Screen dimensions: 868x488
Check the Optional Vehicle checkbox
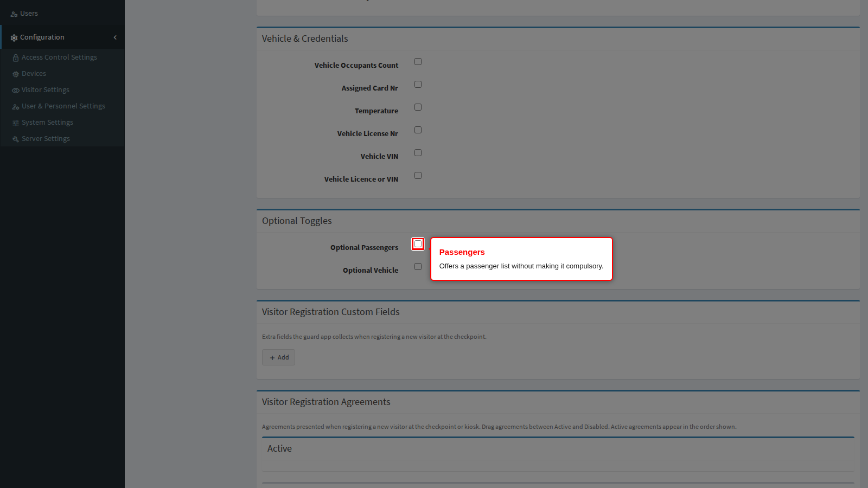[418, 267]
